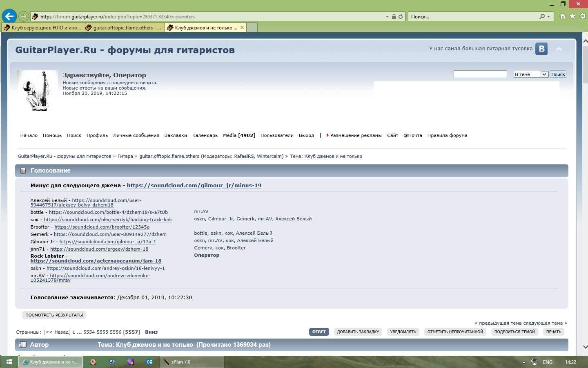Viewport: 588px width, 368px height.
Task: Open the browser Home icon
Action: click(x=563, y=16)
